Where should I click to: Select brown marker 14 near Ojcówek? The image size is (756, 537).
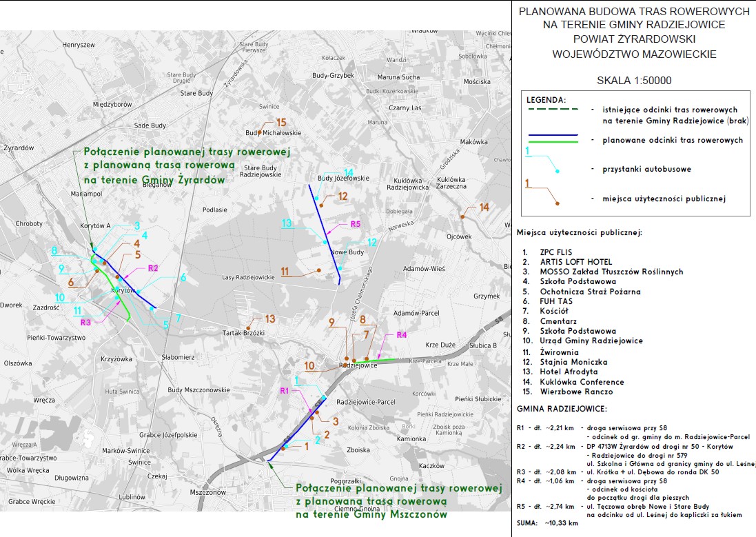(484, 207)
